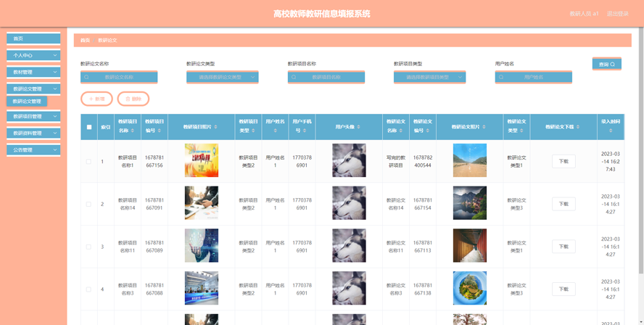Open row 4 paper photo thumbnail
The width and height of the screenshot is (644, 325).
click(x=470, y=288)
